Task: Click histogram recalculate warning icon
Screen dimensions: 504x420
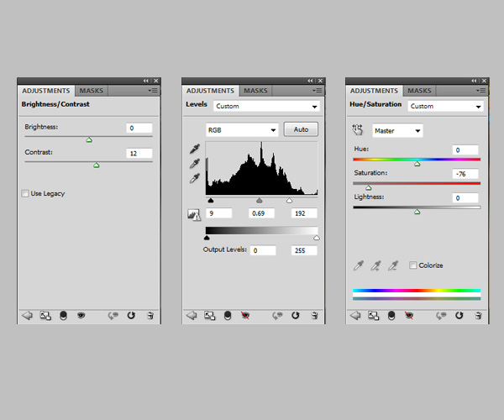Action: pyautogui.click(x=194, y=215)
